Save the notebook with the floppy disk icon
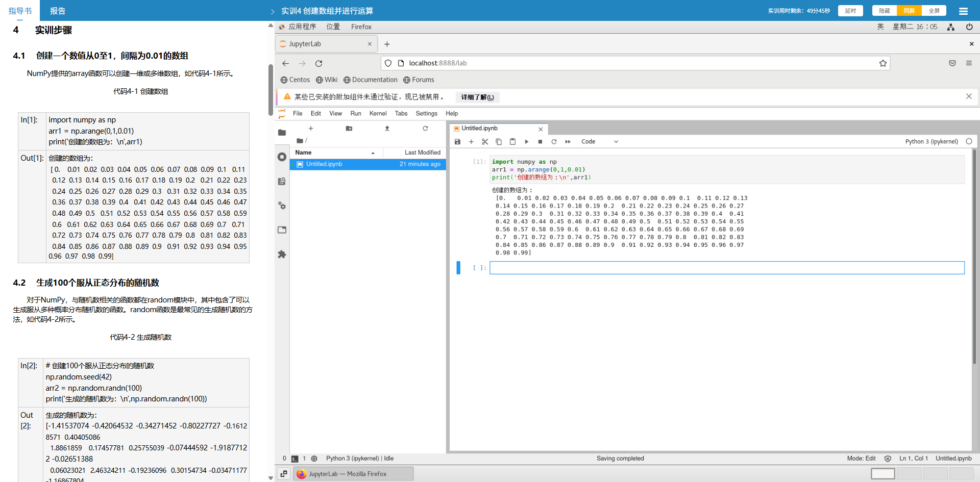 (x=457, y=142)
